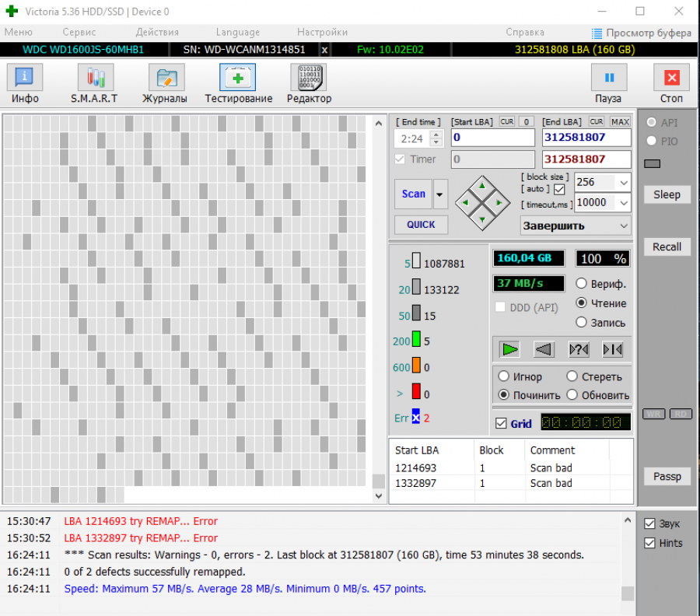Click the Start LBA input field
The image size is (700, 616).
tap(493, 138)
